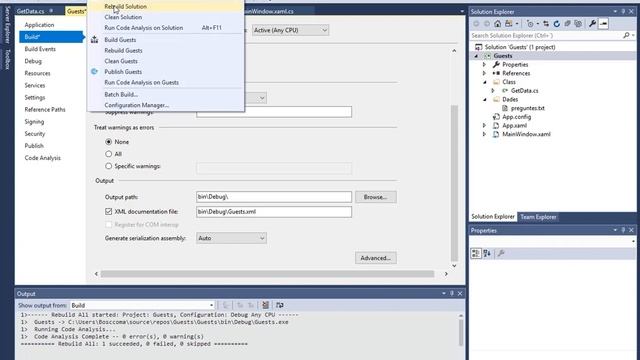
Task: Open Platform dropdown Active (Any CPU)
Action: [x=290, y=30]
